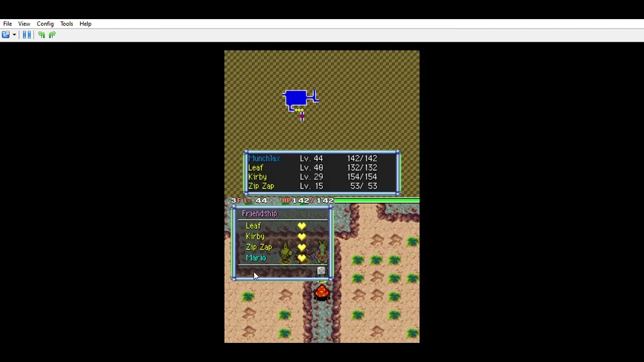Viewport: 644px width, 362px height.
Task: Rotate screen counter-clockwise with green left arrow
Action: click(x=41, y=35)
